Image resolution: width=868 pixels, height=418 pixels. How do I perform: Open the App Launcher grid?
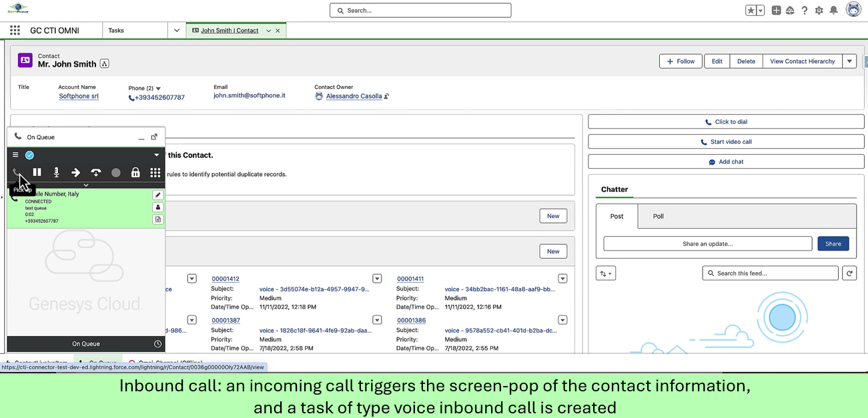15,31
